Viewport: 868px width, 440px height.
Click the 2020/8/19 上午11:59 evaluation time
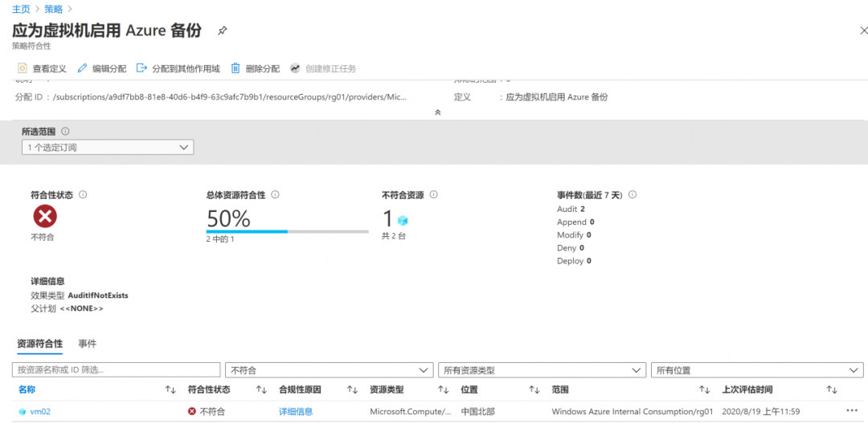[760, 412]
